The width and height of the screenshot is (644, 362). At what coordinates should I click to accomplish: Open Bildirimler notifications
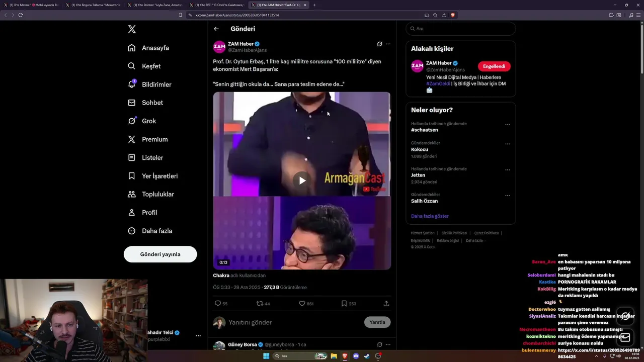[x=149, y=84]
